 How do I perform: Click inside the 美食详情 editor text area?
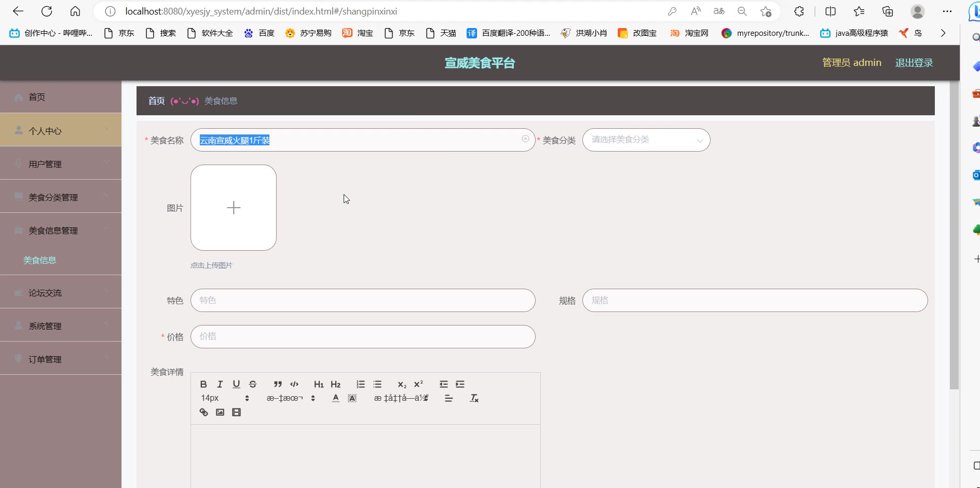(x=365, y=456)
